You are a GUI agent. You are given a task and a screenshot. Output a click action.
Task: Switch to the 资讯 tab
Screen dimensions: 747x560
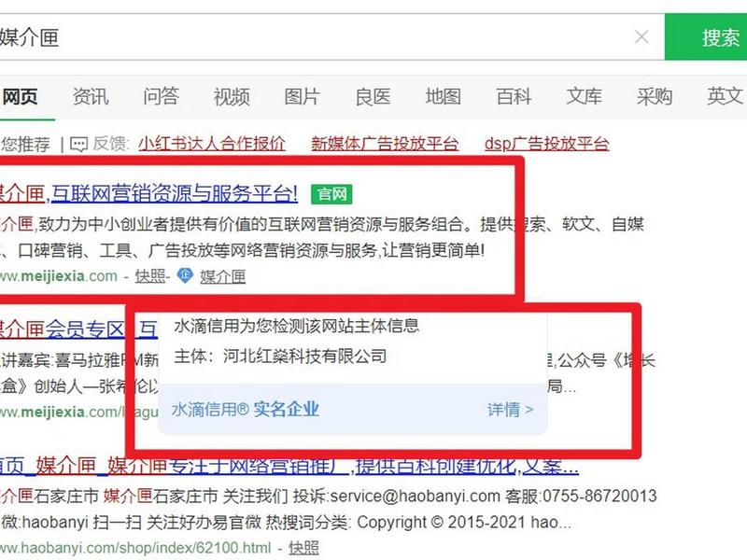click(x=91, y=97)
